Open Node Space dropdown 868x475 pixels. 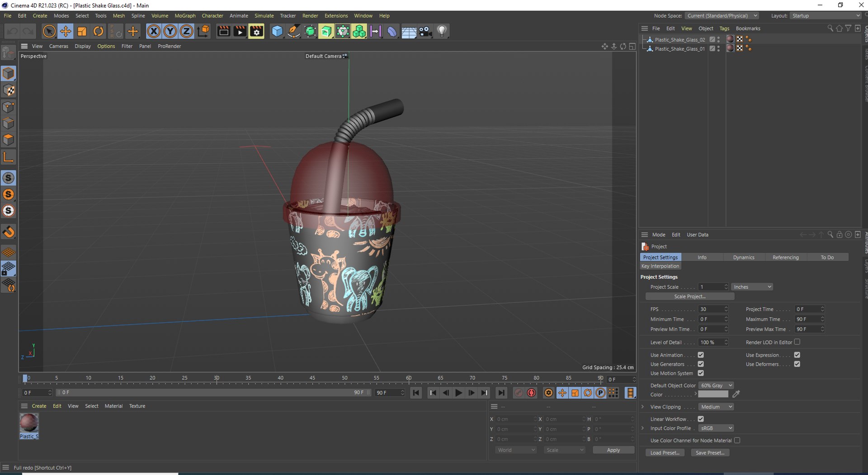point(722,15)
